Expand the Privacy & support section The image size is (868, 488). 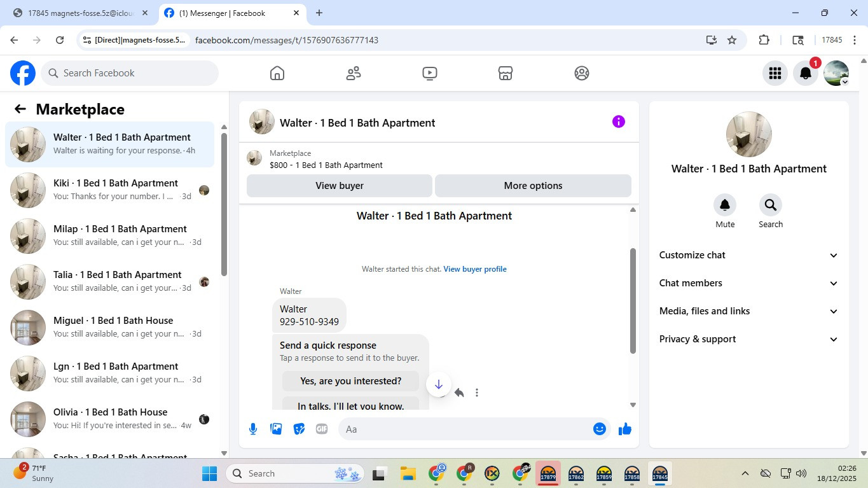(x=749, y=339)
